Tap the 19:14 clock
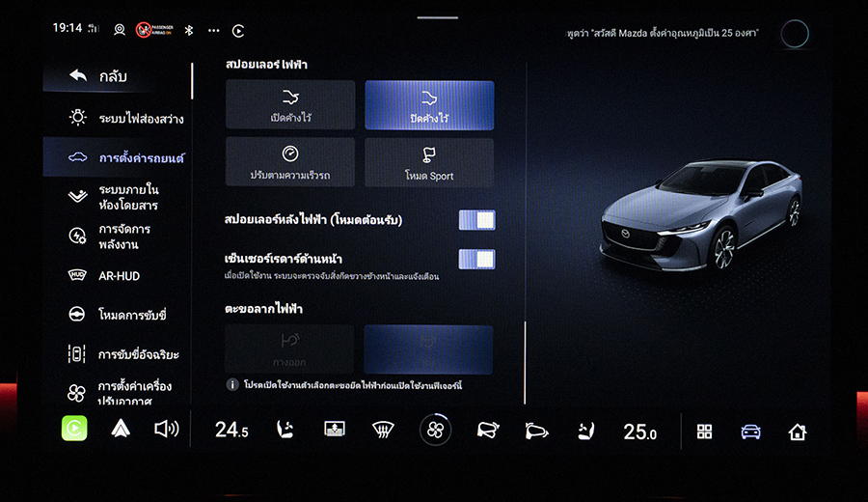868x502 pixels. (x=67, y=28)
